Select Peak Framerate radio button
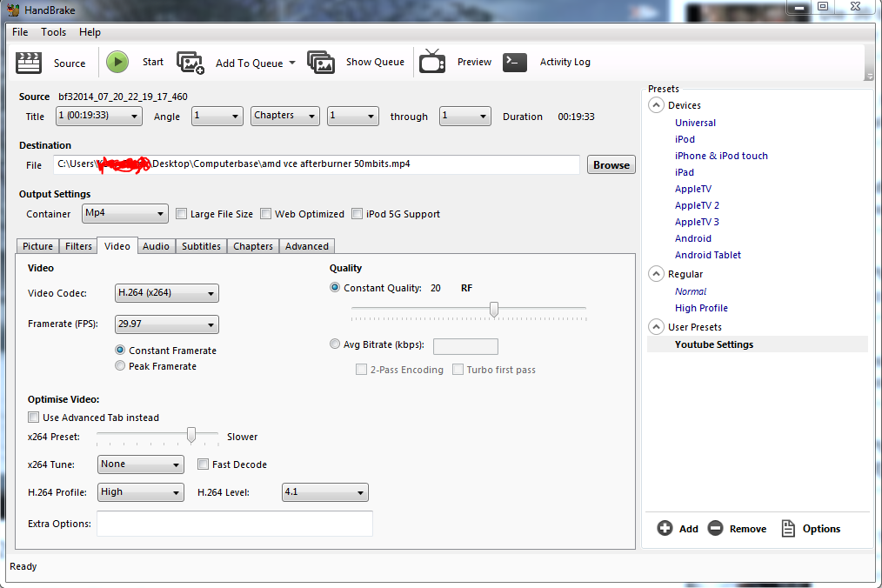Image resolution: width=882 pixels, height=588 pixels. click(120, 365)
